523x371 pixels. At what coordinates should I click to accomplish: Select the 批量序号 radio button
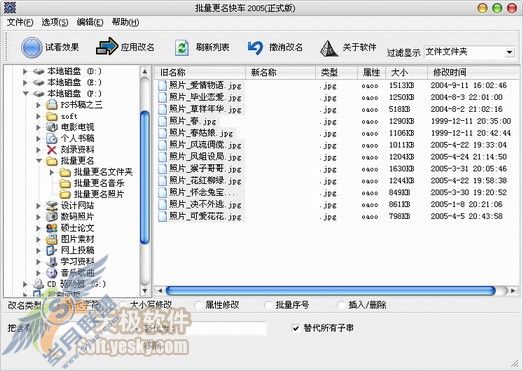pyautogui.click(x=268, y=305)
